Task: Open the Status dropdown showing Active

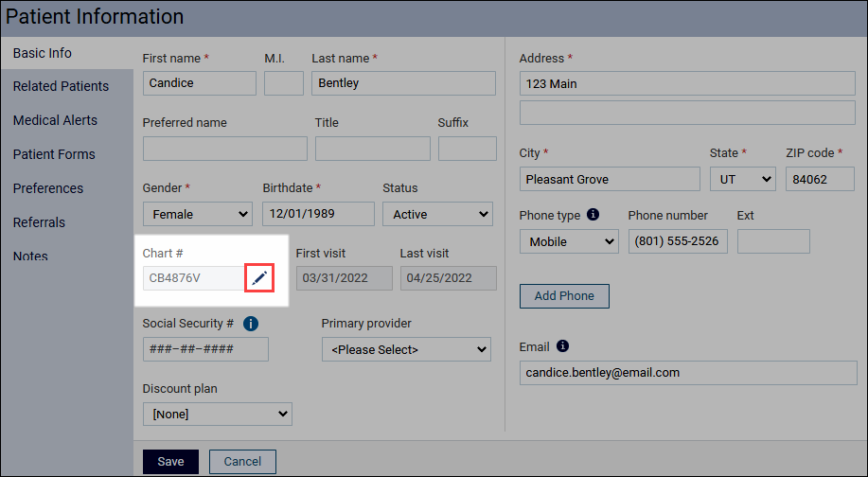Action: pos(437,214)
